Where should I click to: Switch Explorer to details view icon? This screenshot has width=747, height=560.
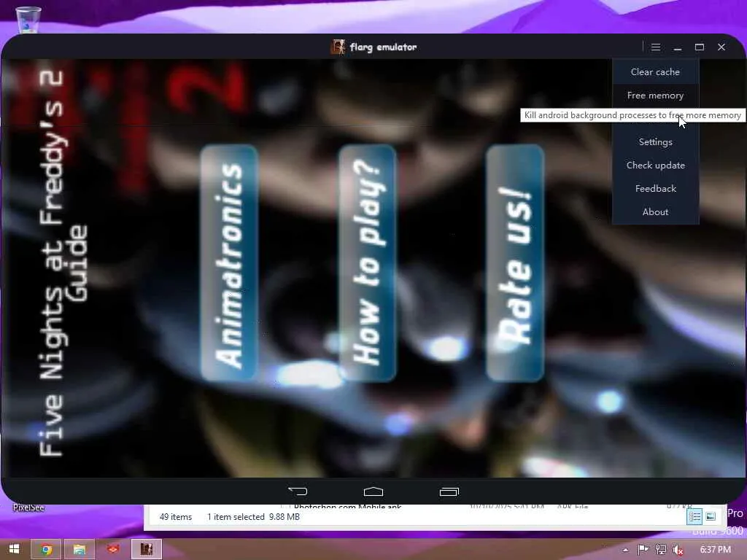694,516
